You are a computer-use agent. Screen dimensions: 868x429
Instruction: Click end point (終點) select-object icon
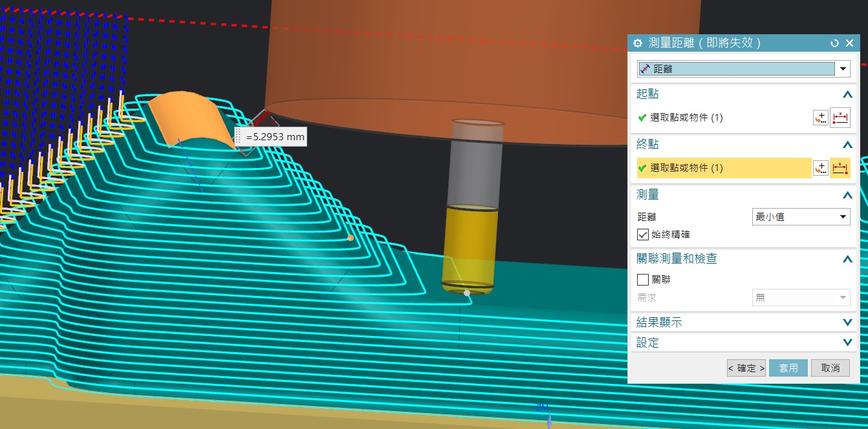tap(840, 168)
